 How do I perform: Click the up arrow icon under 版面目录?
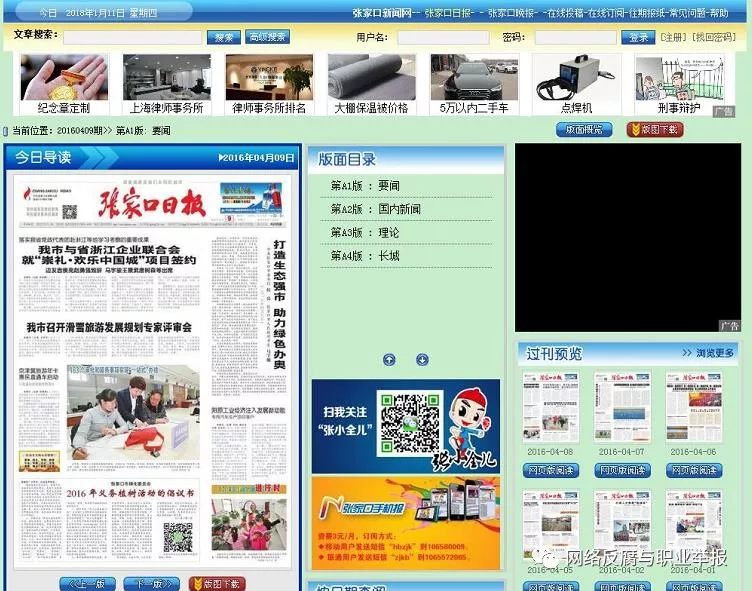click(389, 359)
